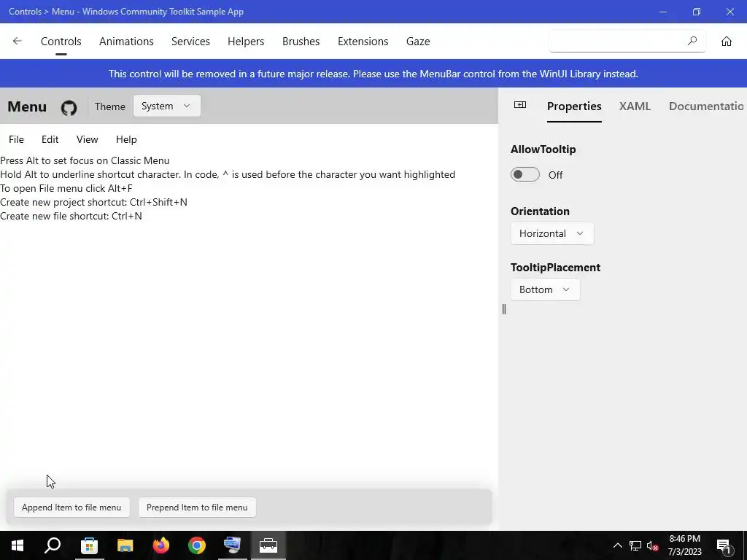Viewport: 747px width, 560px height.
Task: Open the Help menu
Action: (126, 139)
